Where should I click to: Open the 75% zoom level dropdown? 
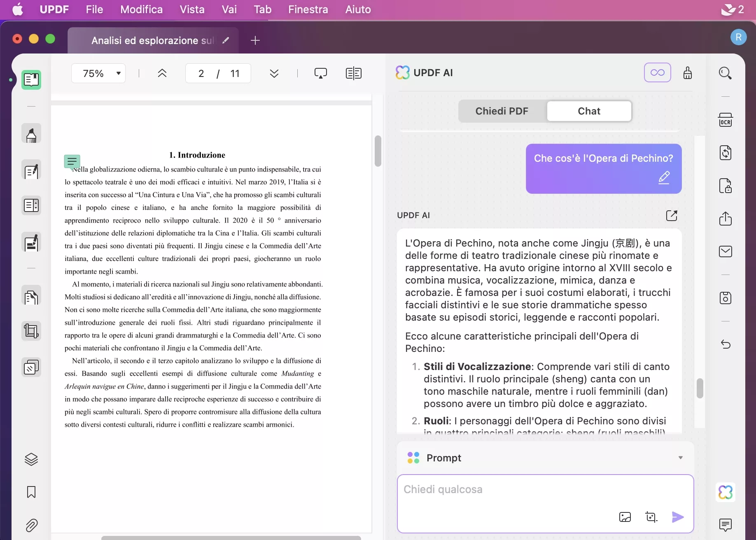coord(98,73)
